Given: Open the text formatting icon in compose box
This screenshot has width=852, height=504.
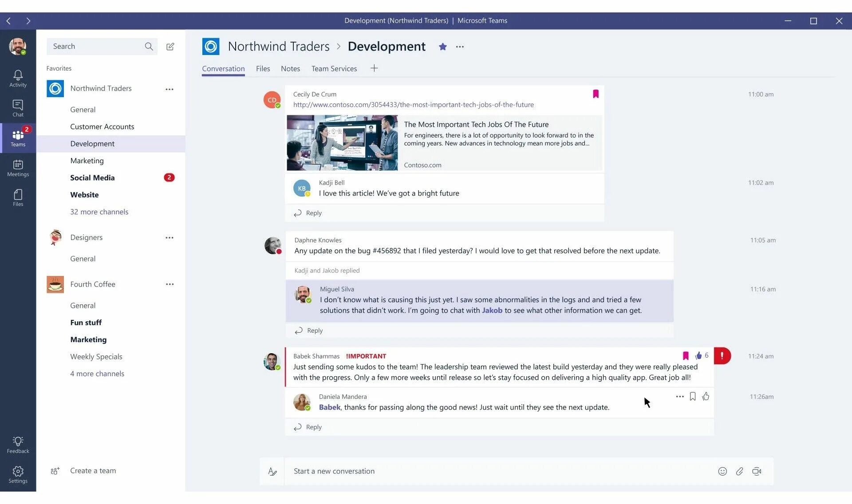Looking at the screenshot, I should pyautogui.click(x=272, y=471).
